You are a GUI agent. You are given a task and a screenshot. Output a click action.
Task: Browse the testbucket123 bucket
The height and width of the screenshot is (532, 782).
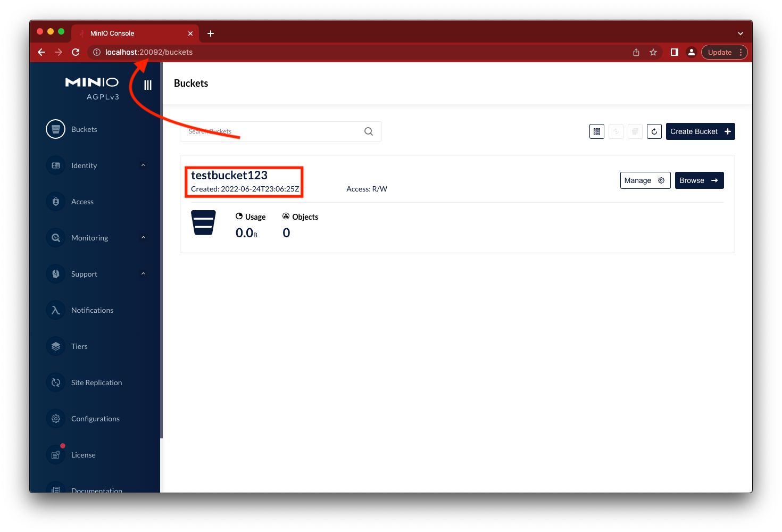pos(699,180)
